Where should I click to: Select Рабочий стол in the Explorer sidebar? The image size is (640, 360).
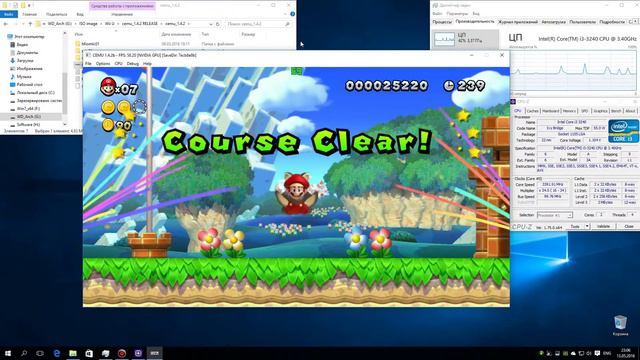coord(29,84)
